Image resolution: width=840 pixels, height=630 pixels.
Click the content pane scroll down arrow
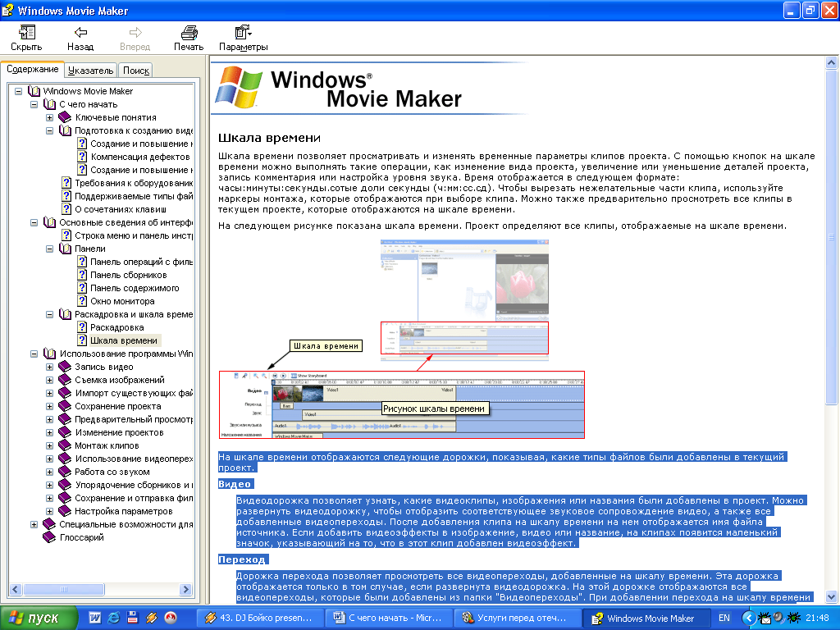point(831,596)
